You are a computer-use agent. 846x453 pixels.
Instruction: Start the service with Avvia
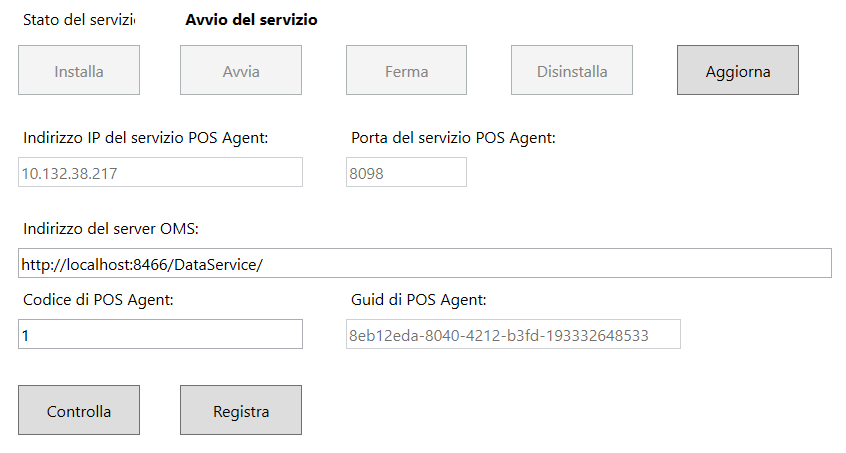[x=241, y=70]
